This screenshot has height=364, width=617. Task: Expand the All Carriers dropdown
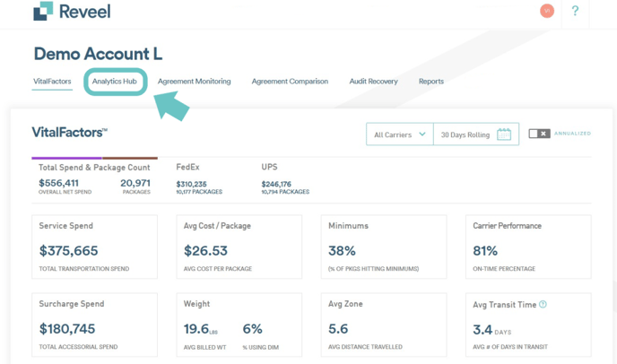tap(400, 134)
